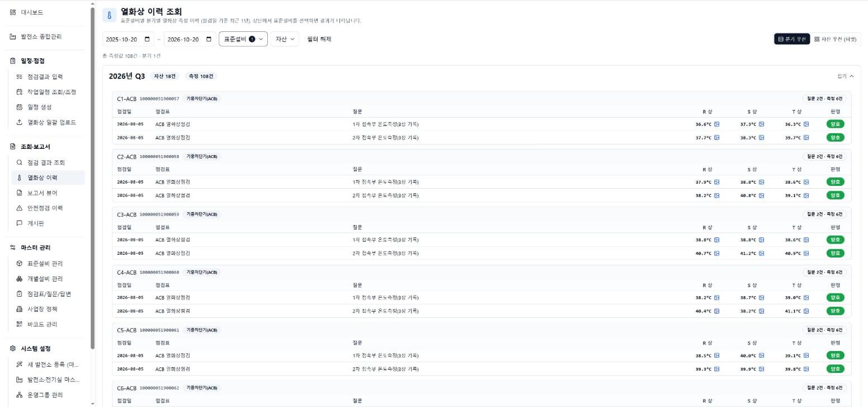
Task: Click the start date field 2025-10-20
Action: click(x=129, y=39)
